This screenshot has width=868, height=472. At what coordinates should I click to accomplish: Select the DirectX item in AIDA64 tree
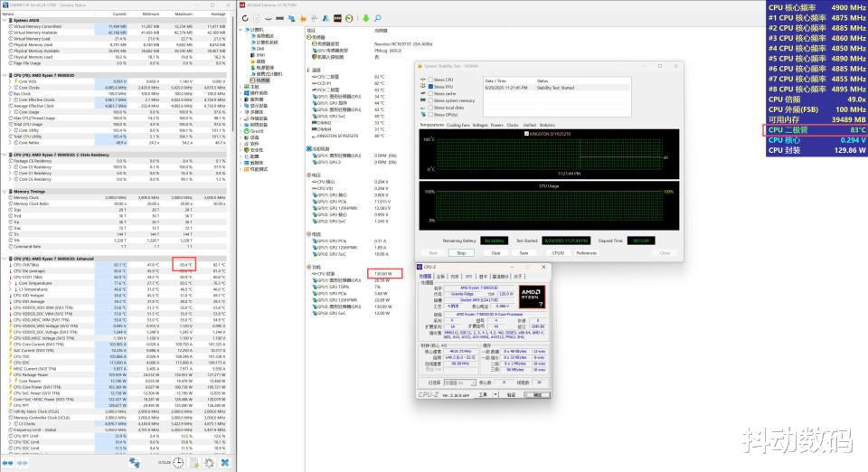point(258,131)
